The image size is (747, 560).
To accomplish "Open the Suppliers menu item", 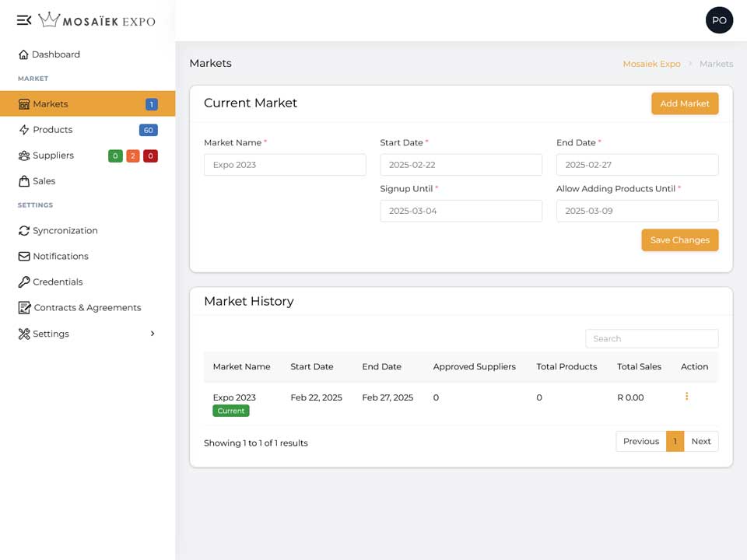I will tap(88, 156).
